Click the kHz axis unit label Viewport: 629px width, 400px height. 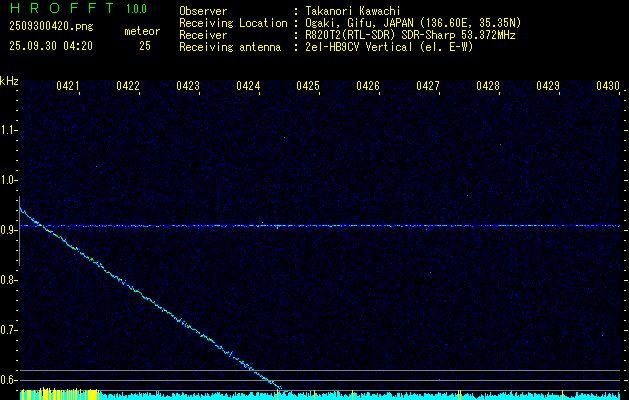[9, 81]
